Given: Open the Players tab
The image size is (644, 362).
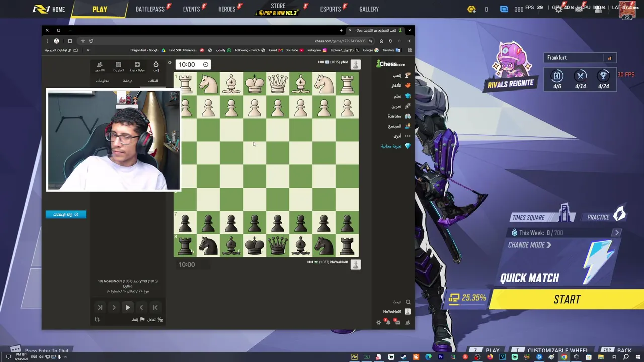Looking at the screenshot, I should pyautogui.click(x=100, y=66).
